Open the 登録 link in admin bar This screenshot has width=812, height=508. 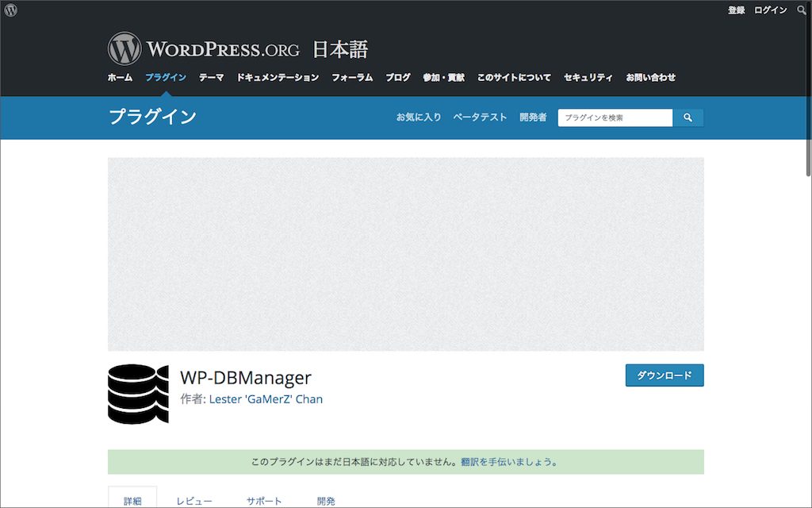736,10
